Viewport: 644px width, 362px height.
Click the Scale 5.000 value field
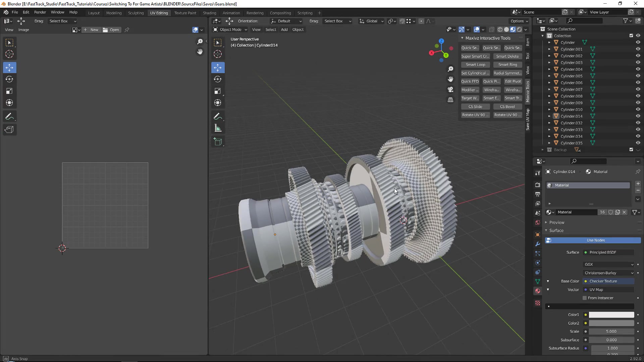coord(611,331)
